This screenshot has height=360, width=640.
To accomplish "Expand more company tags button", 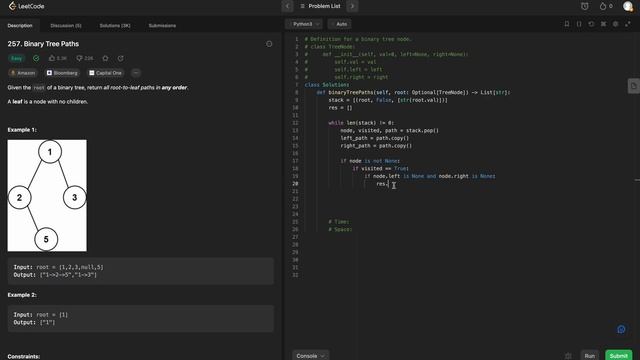I will pyautogui.click(x=136, y=73).
